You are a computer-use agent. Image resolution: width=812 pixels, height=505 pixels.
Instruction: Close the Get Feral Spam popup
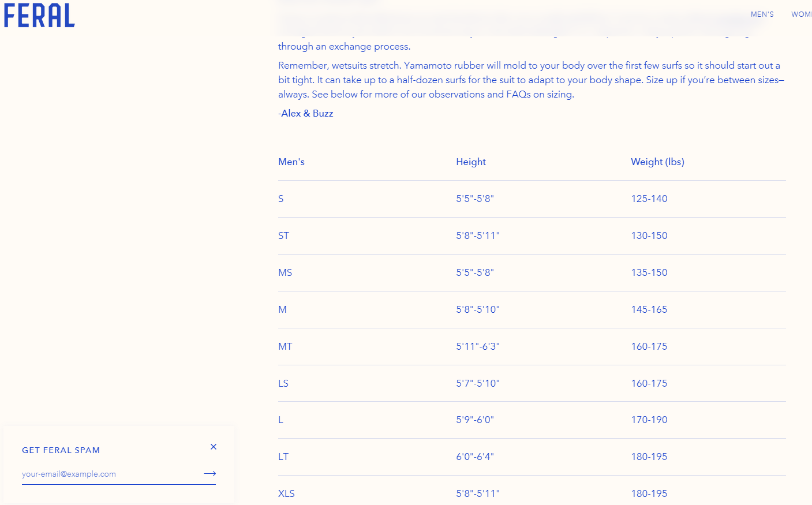coord(214,447)
